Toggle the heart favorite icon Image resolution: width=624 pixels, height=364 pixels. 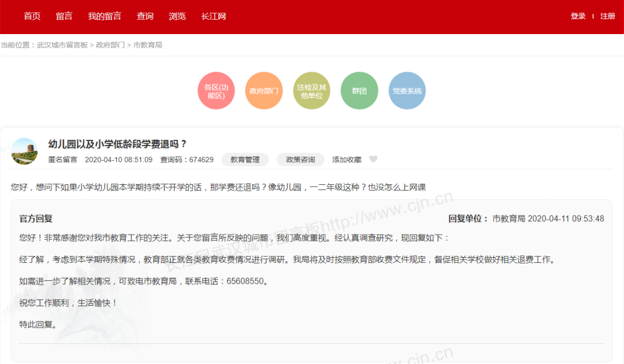coord(373,159)
